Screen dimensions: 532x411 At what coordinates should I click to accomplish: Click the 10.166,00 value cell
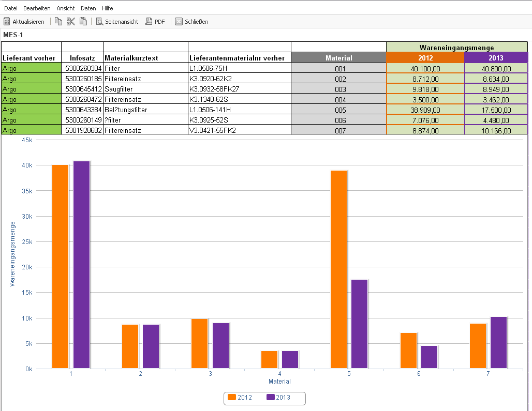pos(496,130)
